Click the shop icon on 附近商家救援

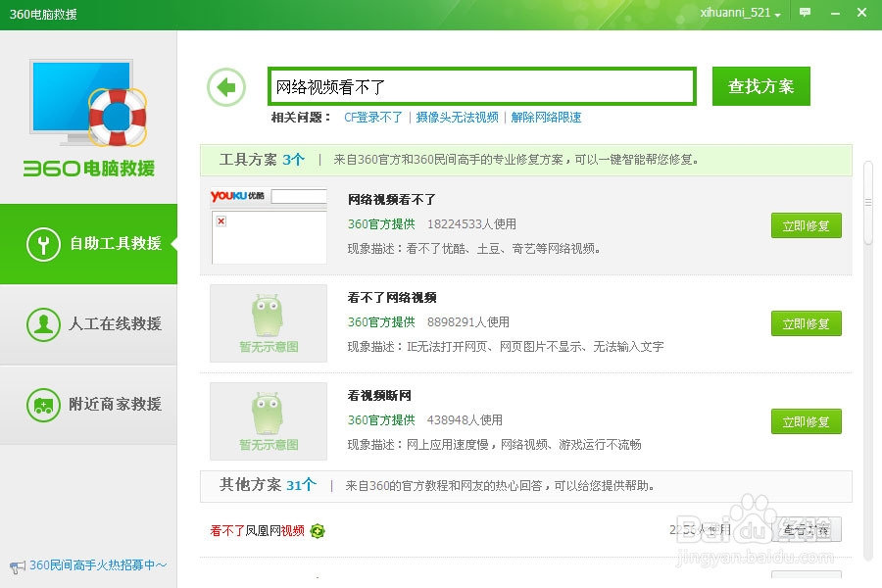pos(43,405)
